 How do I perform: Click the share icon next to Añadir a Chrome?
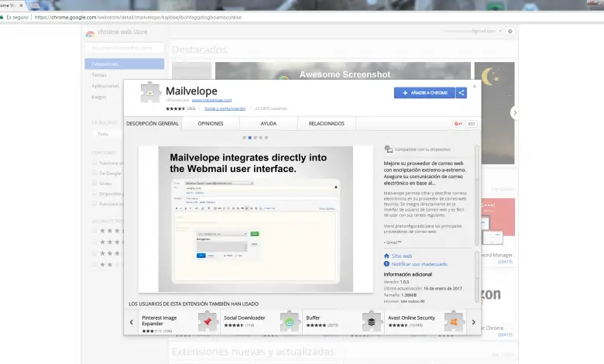461,93
